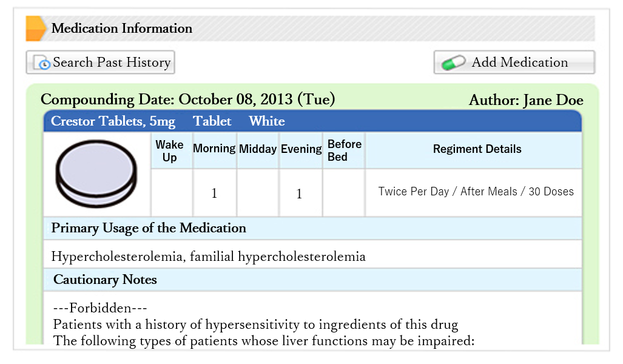This screenshot has height=364, width=623.
Task: Click the Before Bed column header
Action: coord(344,150)
